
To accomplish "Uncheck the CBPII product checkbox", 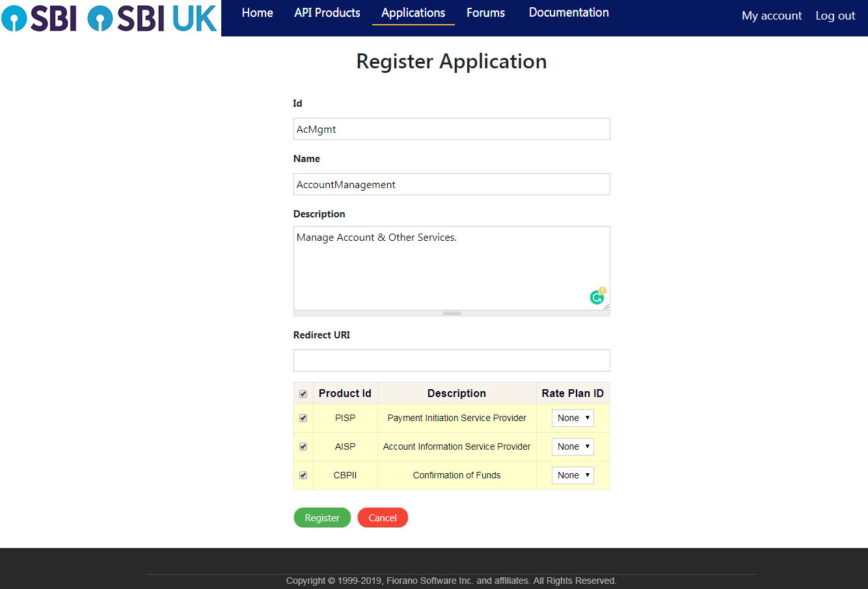I will [303, 475].
